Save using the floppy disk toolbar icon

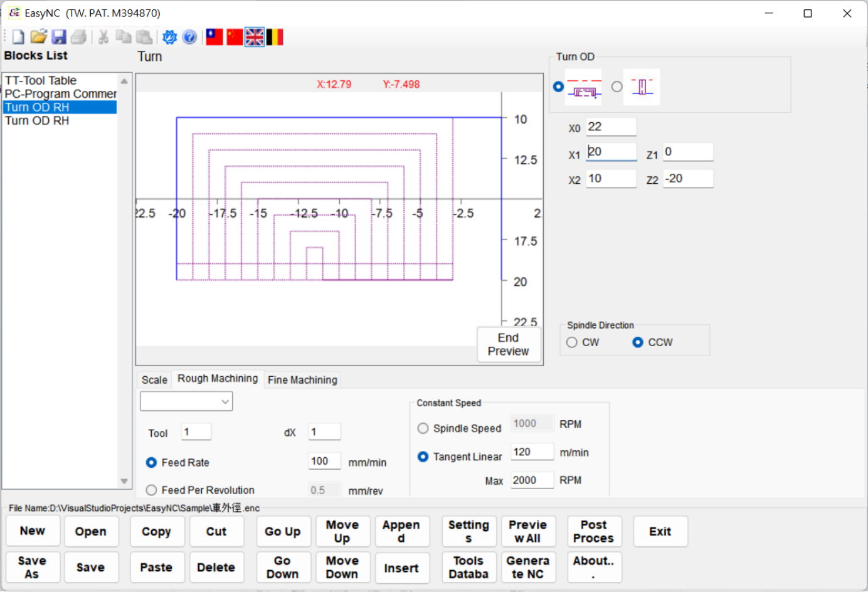pos(59,37)
